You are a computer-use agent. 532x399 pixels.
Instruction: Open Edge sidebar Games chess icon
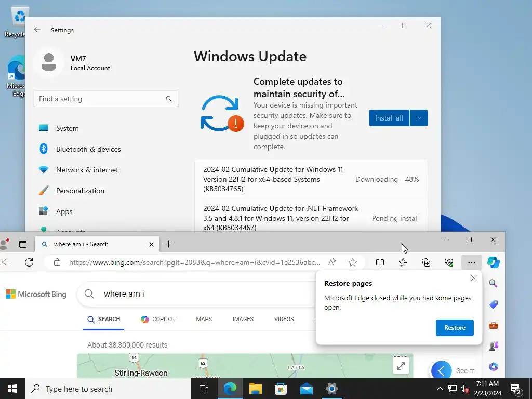pos(494,346)
